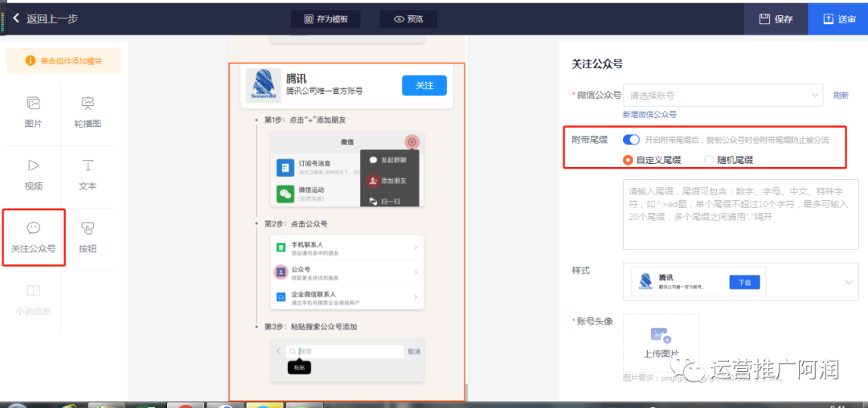
Task: Click the chevron beside 公众号 row
Action: click(416, 272)
